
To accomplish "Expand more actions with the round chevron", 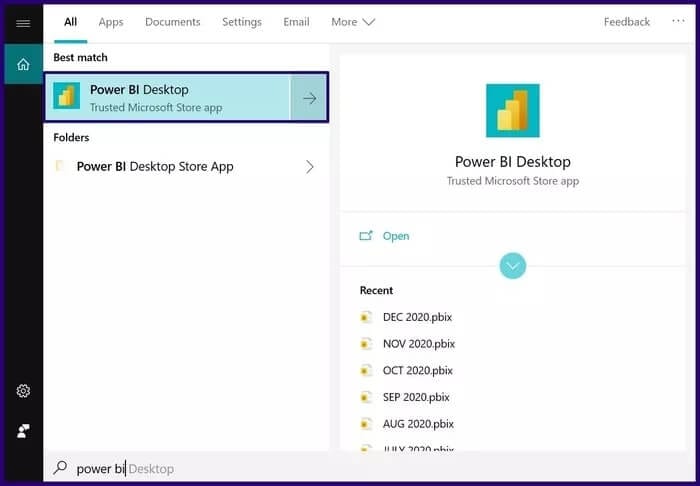I will [x=512, y=266].
